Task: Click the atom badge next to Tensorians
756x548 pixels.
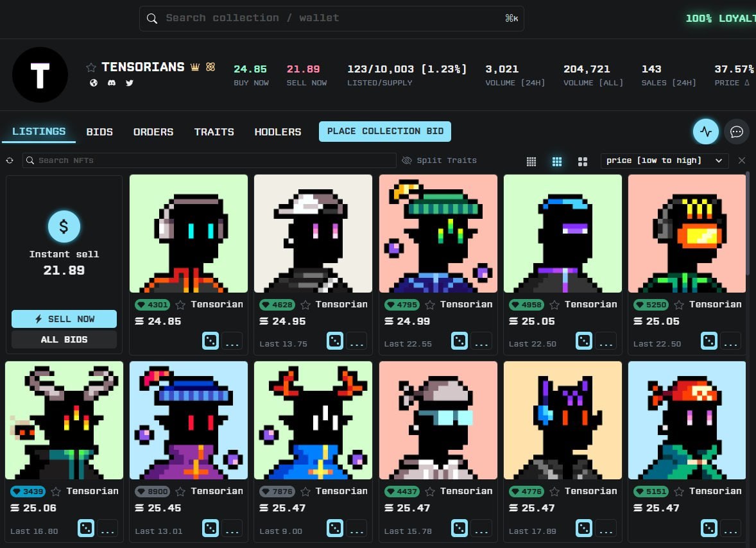Action: point(210,67)
